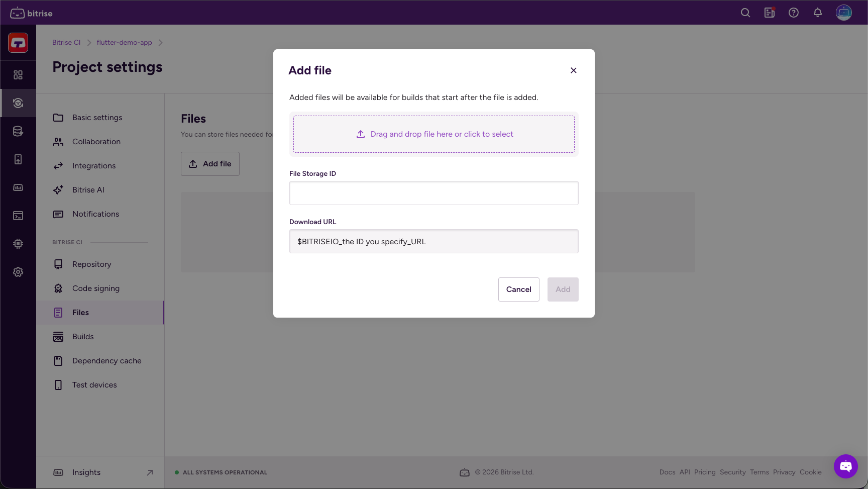This screenshot has height=489, width=868.
Task: Open the insights chart icon in sidebar
Action: coord(18,187)
